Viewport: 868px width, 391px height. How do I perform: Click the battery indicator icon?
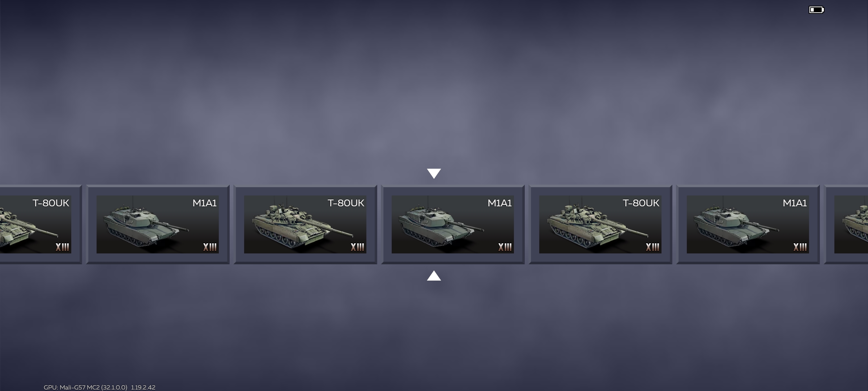pyautogui.click(x=816, y=10)
